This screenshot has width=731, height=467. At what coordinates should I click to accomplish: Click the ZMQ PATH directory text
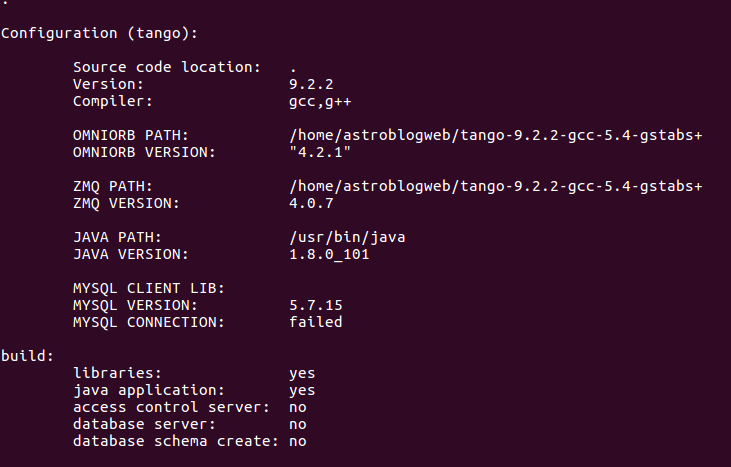(496, 186)
